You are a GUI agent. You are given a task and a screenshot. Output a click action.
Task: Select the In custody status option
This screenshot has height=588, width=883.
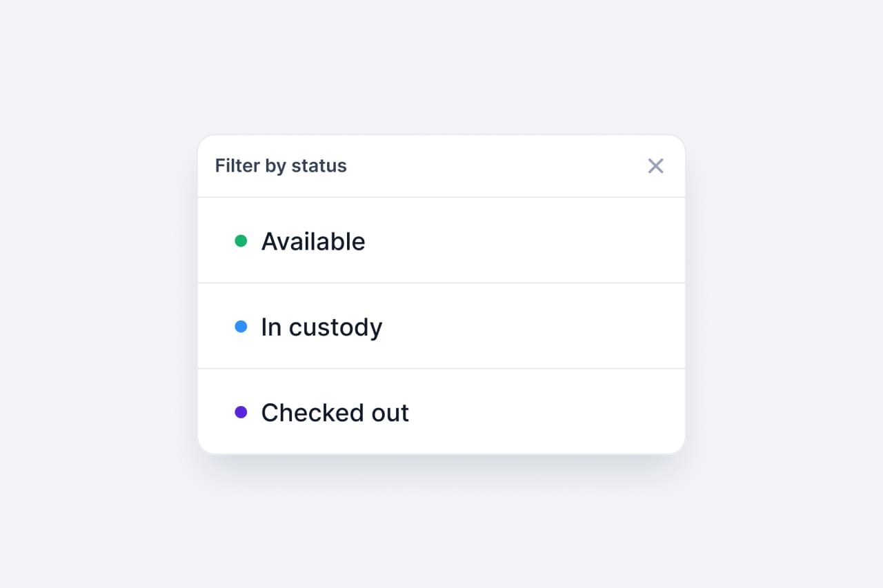pos(321,327)
